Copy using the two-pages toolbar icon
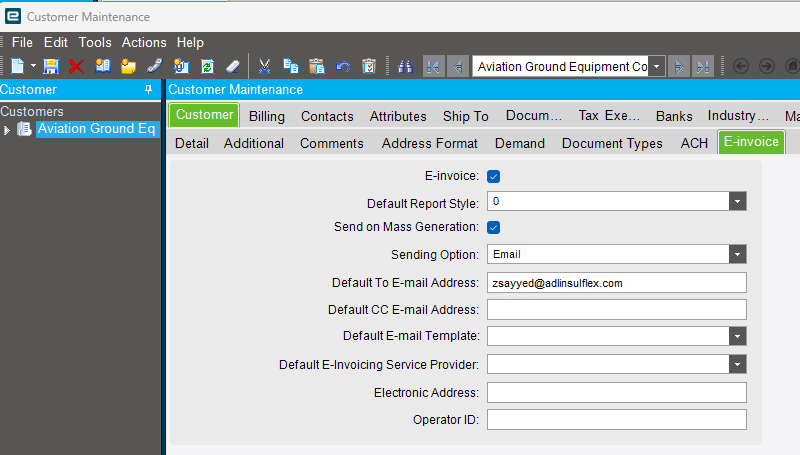 [x=291, y=66]
